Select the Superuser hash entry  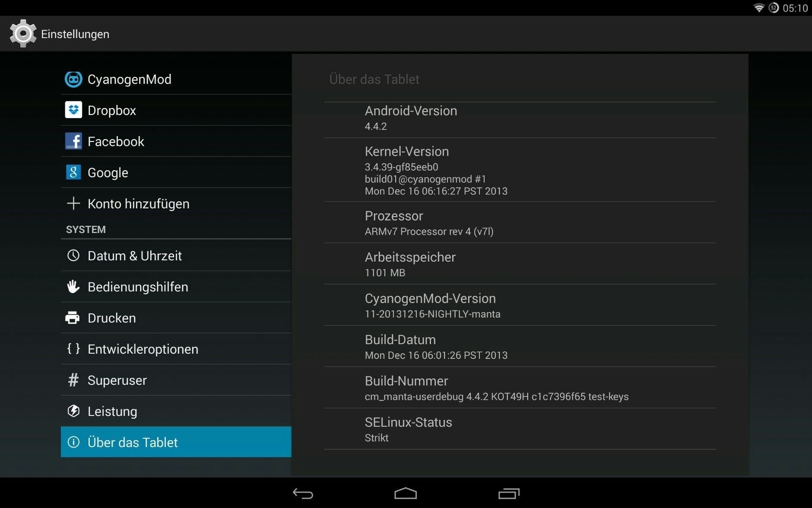[176, 380]
